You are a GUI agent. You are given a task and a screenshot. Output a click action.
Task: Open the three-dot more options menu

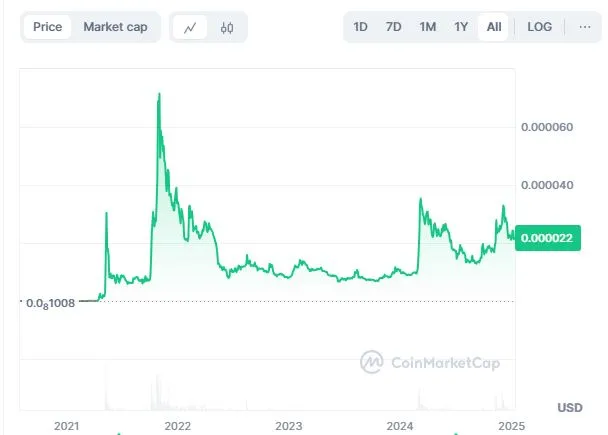coord(584,27)
